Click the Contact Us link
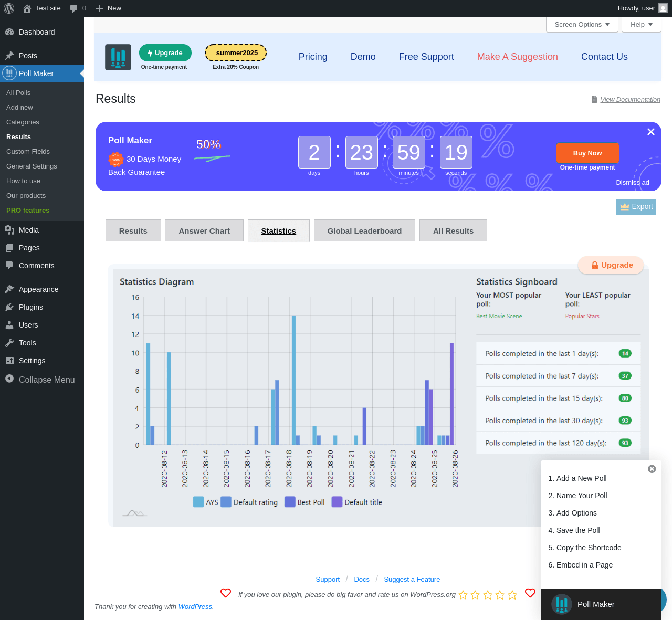Image resolution: width=672 pixels, height=620 pixels. [x=604, y=57]
